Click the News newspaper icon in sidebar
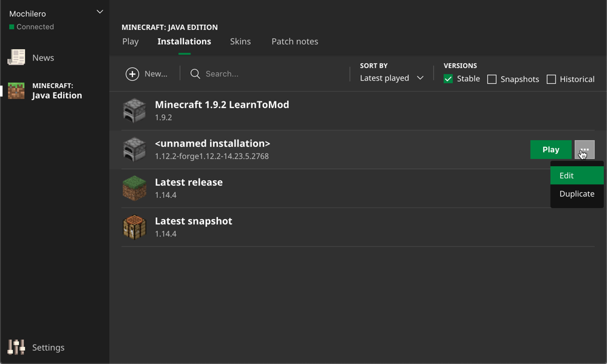Image resolution: width=607 pixels, height=364 pixels. tap(16, 58)
